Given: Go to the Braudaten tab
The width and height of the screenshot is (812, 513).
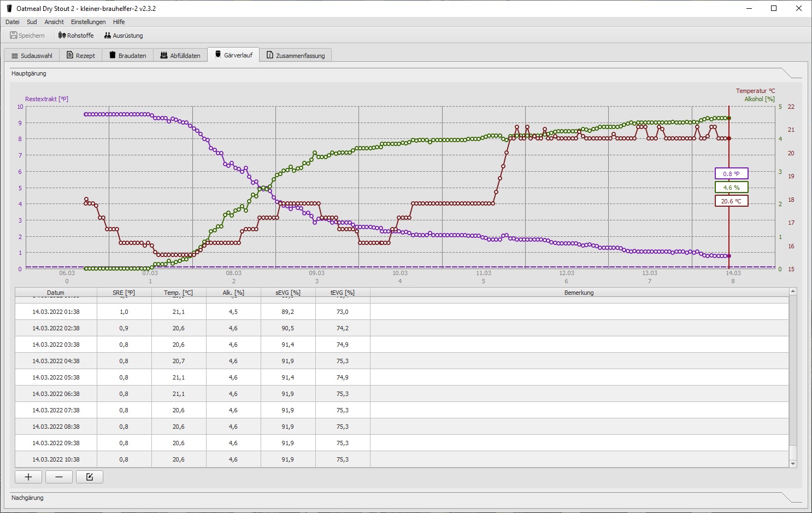Looking at the screenshot, I should pyautogui.click(x=128, y=56).
